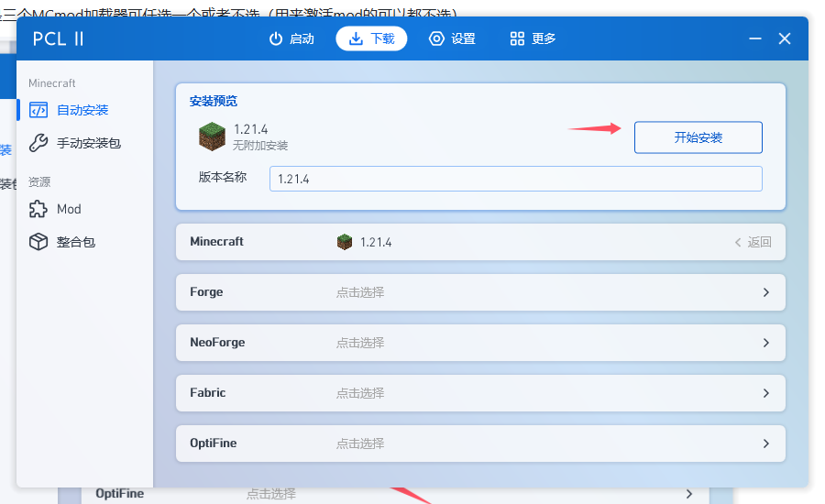
Task: Expand the NeoForge chevron arrow
Action: [765, 343]
